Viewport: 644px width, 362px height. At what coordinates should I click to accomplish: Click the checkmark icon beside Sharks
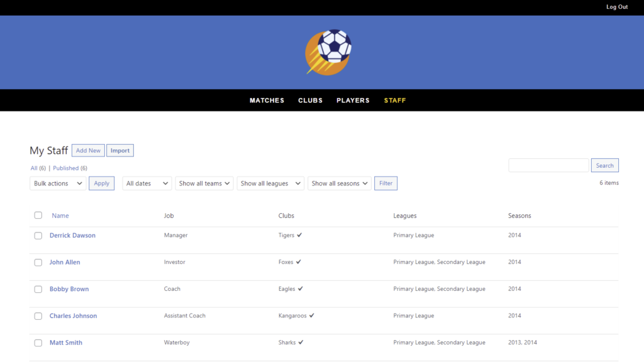(301, 343)
